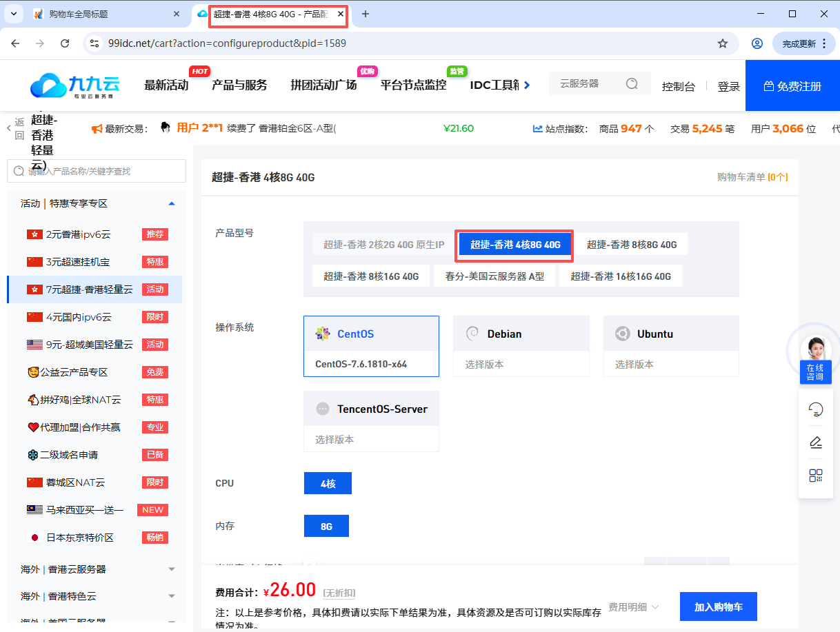Choose model 超捷-香港 2核2G 40G 原生IP
840x632 pixels.
pos(384,245)
